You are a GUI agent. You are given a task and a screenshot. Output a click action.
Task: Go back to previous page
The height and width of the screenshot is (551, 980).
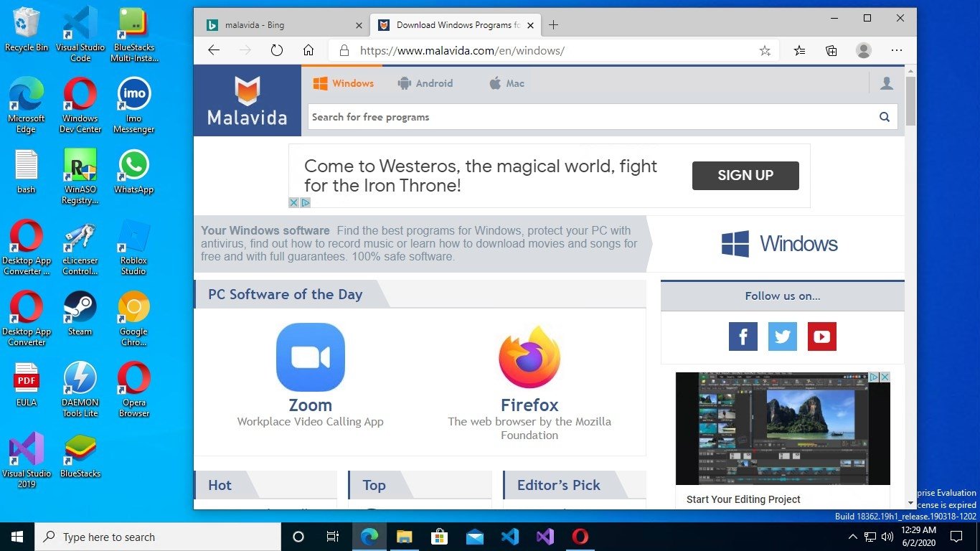point(214,50)
